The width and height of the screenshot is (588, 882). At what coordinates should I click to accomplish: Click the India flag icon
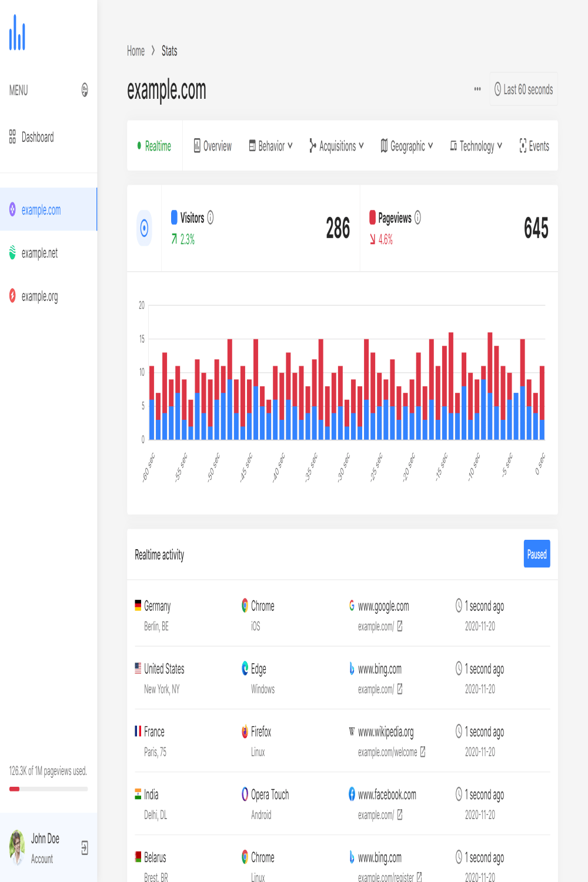[138, 794]
